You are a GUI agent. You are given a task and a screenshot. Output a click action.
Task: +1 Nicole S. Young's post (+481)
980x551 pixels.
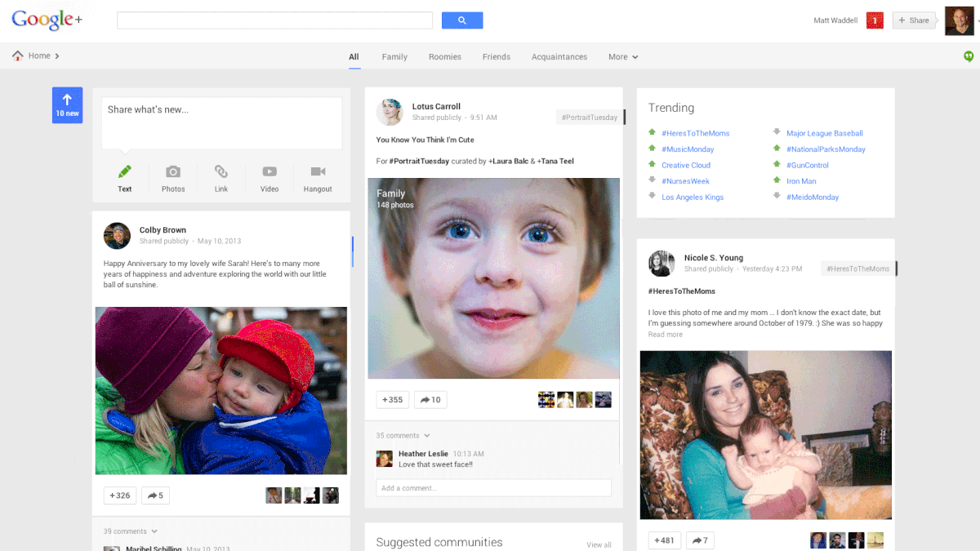[665, 540]
